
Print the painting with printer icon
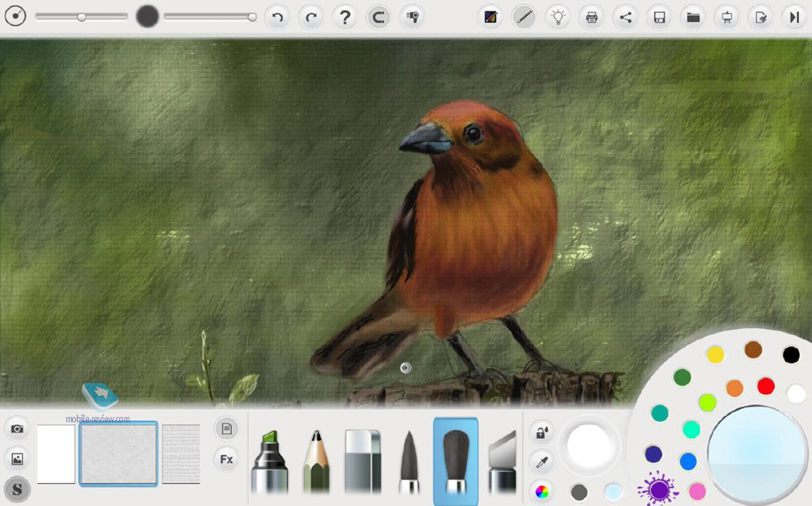(592, 17)
